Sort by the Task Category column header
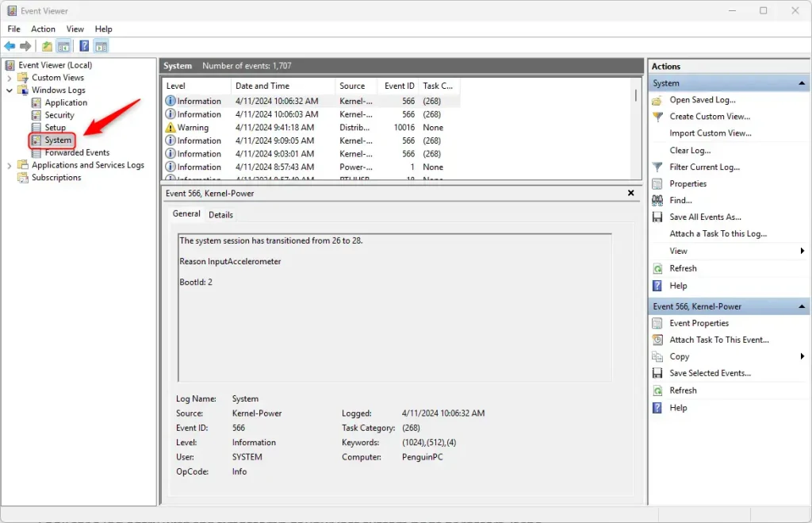Image resolution: width=812 pixels, height=523 pixels. point(439,86)
